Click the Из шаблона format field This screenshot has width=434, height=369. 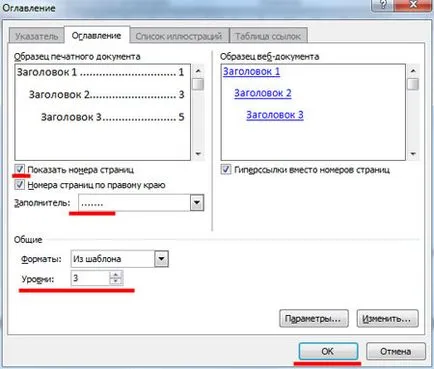[x=113, y=259]
